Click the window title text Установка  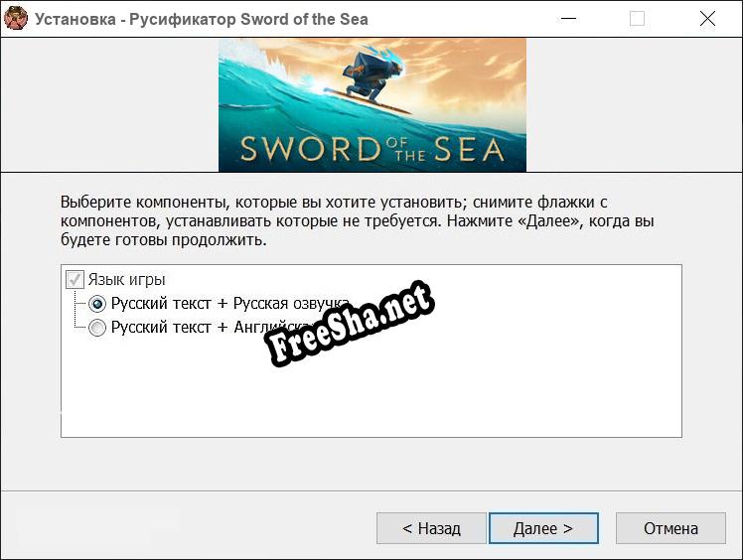click(74, 19)
